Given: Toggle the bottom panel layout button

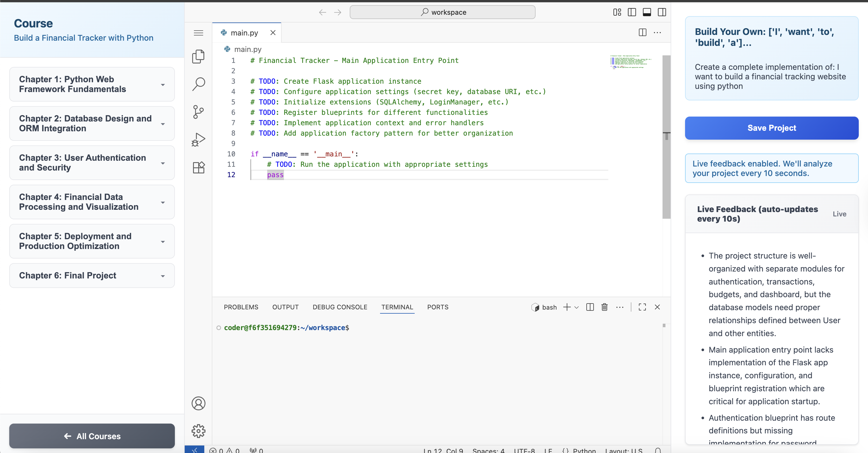Looking at the screenshot, I should [x=647, y=12].
